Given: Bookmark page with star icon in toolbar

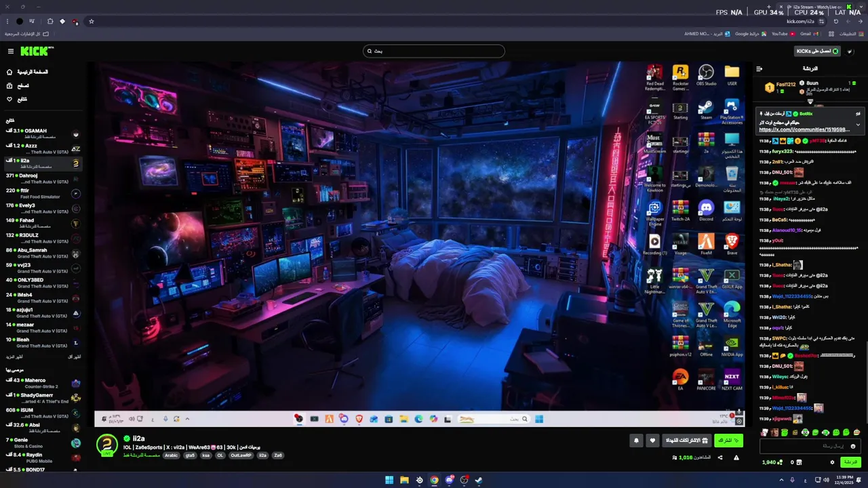Looking at the screenshot, I should click(x=92, y=22).
